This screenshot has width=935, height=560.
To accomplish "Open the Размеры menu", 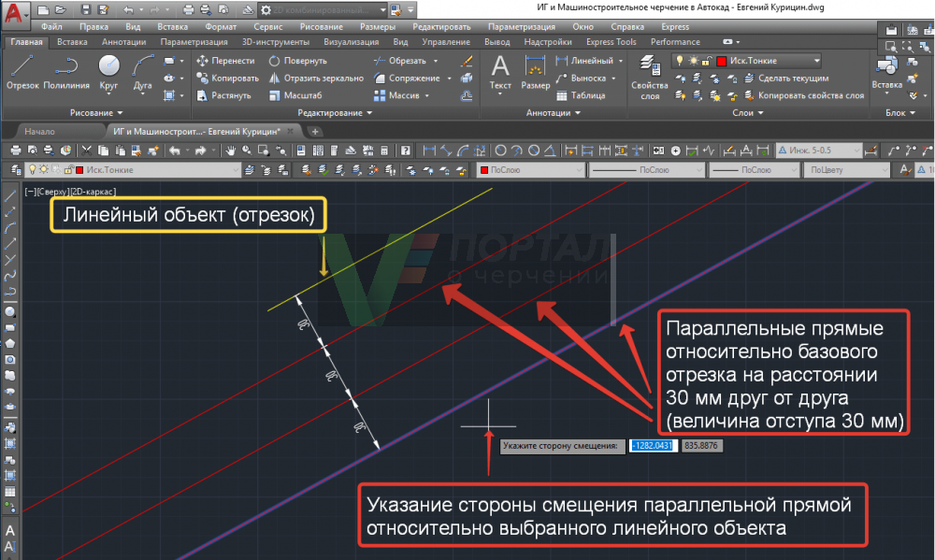I will tap(378, 27).
